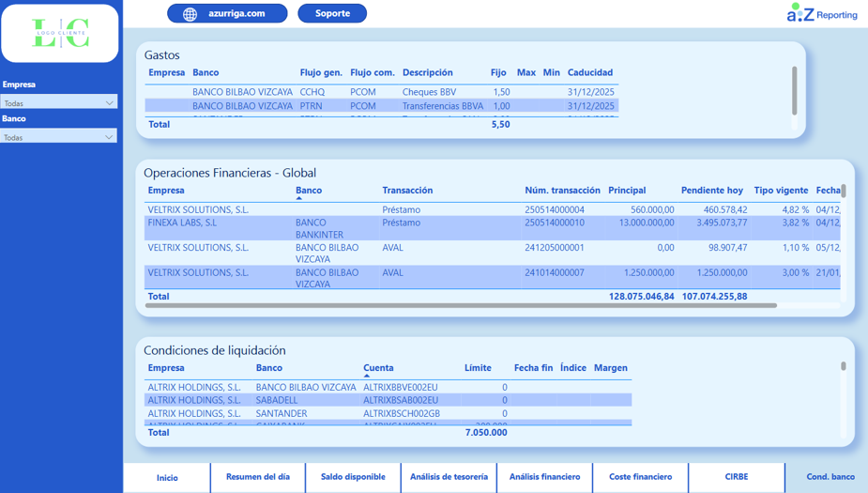Click the a:Z Reporting logo

click(x=822, y=13)
